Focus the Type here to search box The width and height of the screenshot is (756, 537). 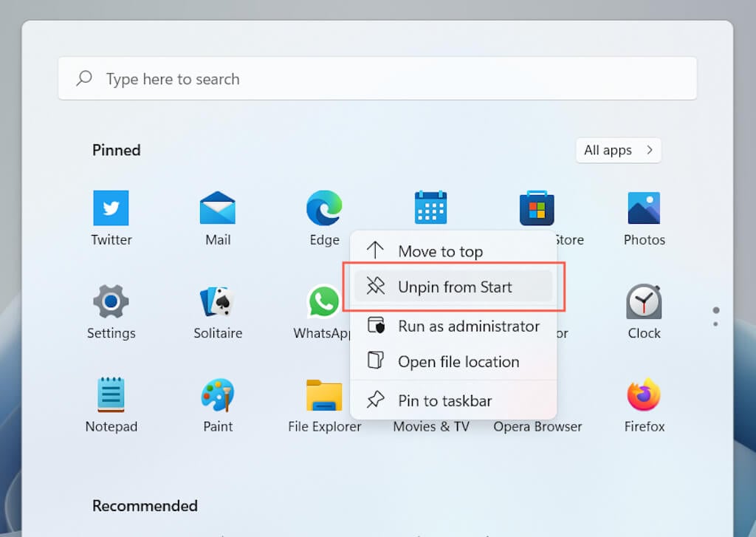click(377, 78)
